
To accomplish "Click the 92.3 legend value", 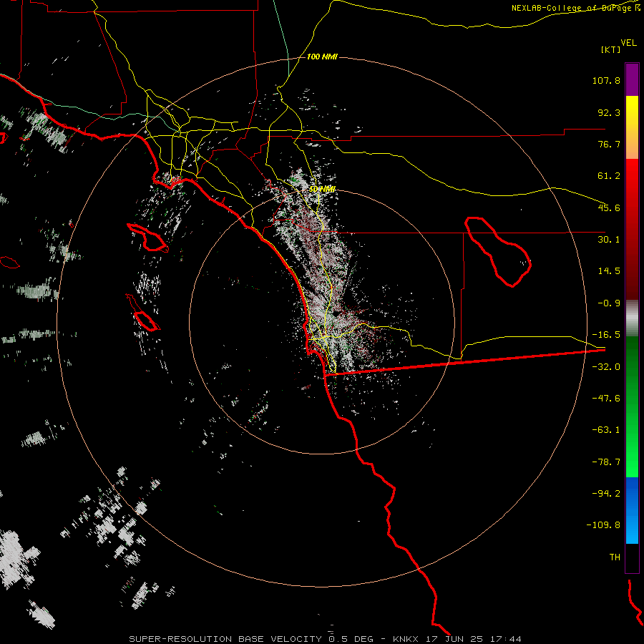I will [609, 112].
